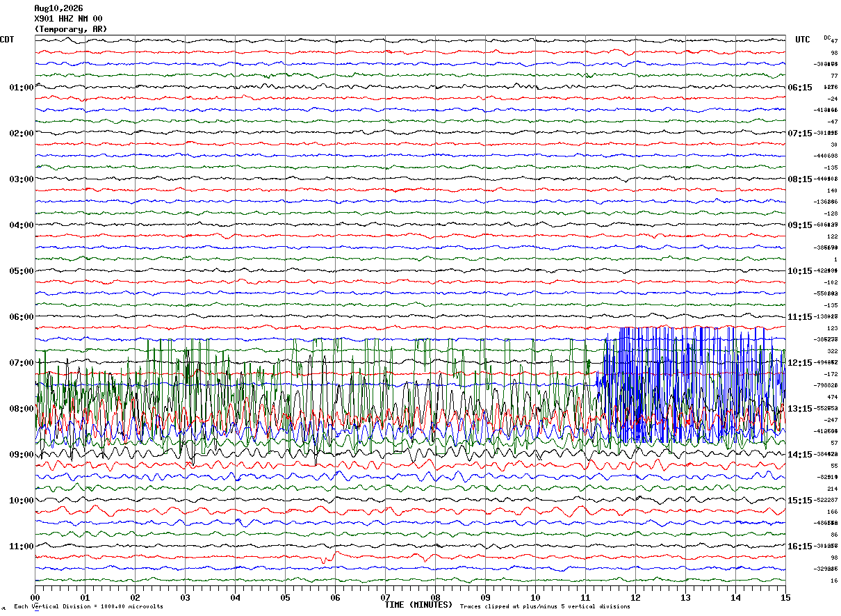This screenshot has width=841, height=616.
Task: Click the minute 10 tick on bottom axis
Action: pos(535,597)
